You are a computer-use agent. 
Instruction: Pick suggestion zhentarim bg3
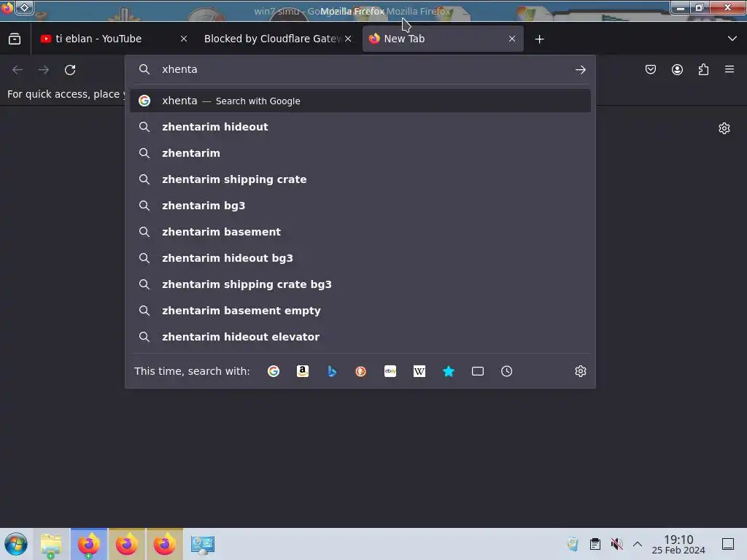(x=360, y=206)
